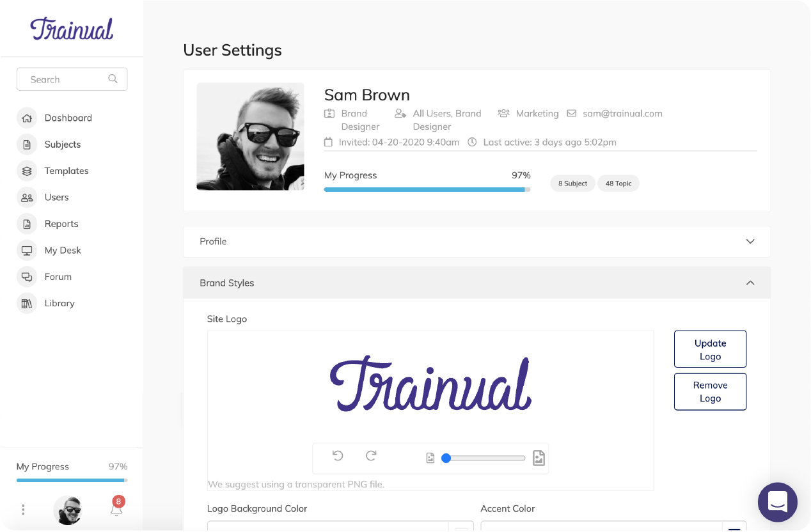Click the Logo Background Color field
The height and width of the screenshot is (532, 811).
click(x=340, y=527)
